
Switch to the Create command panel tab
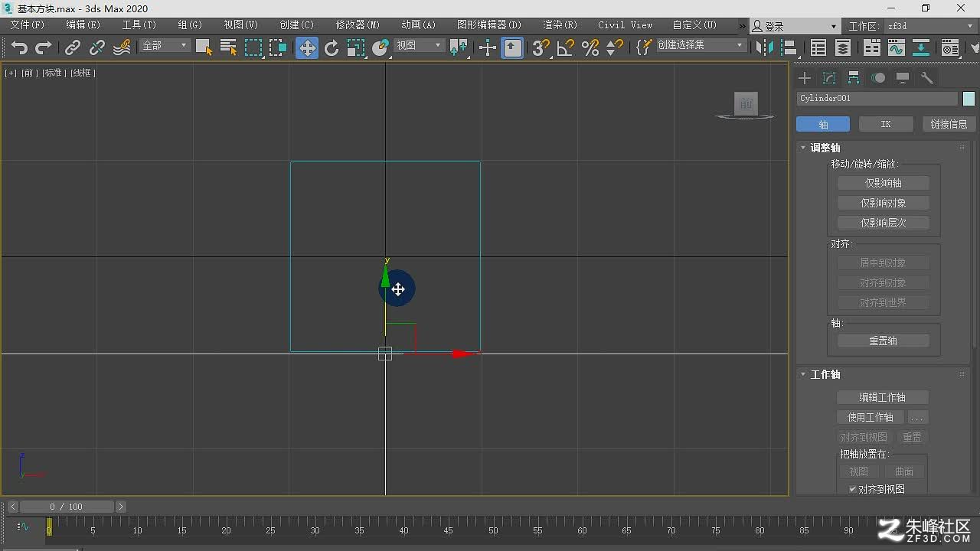[804, 78]
